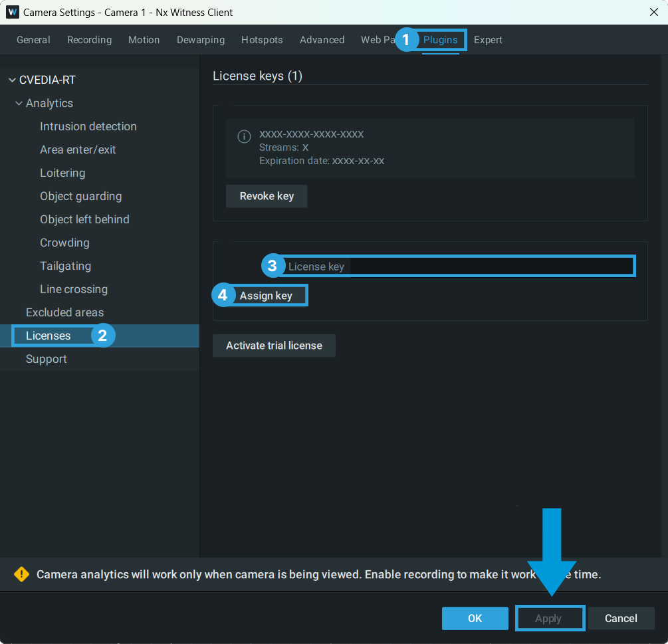Activate trial license button
This screenshot has height=644, width=668.
click(274, 346)
